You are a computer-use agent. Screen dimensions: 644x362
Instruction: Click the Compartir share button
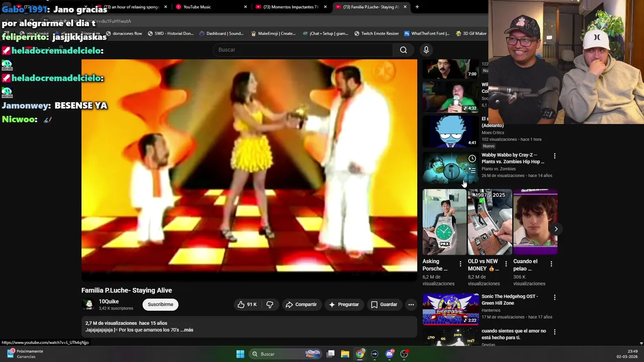[x=301, y=304]
